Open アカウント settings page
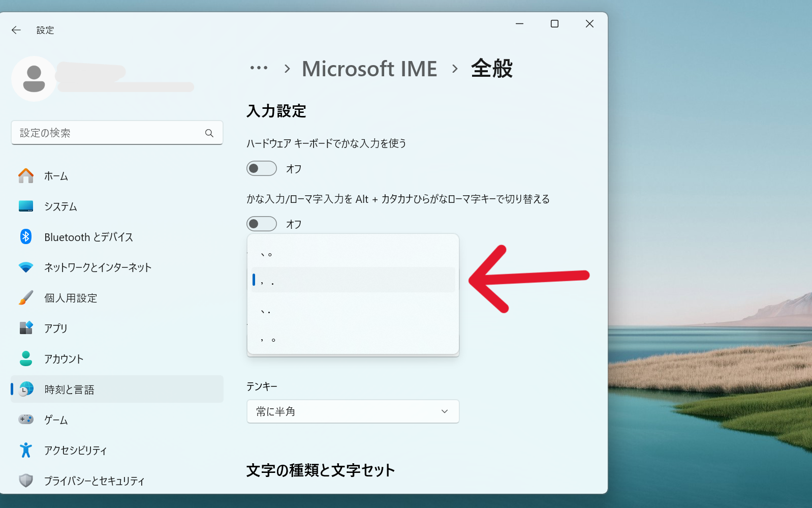Image resolution: width=812 pixels, height=508 pixels. (x=117, y=359)
